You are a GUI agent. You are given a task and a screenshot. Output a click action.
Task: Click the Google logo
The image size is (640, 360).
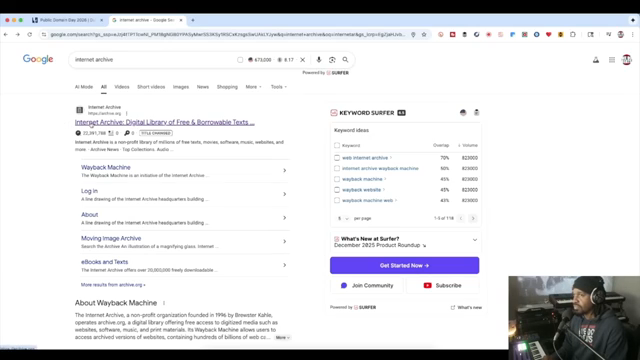pos(38,59)
